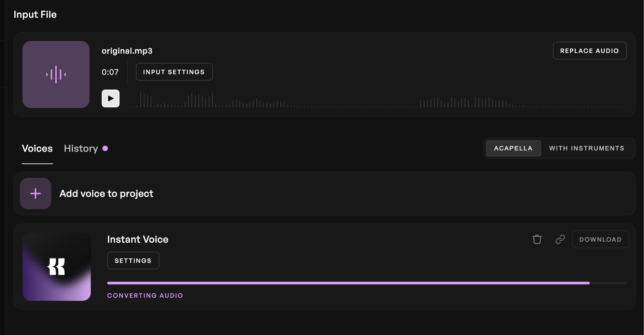This screenshot has width=644, height=335.
Task: Open the Instant Voice cover artwork
Action: 57,267
